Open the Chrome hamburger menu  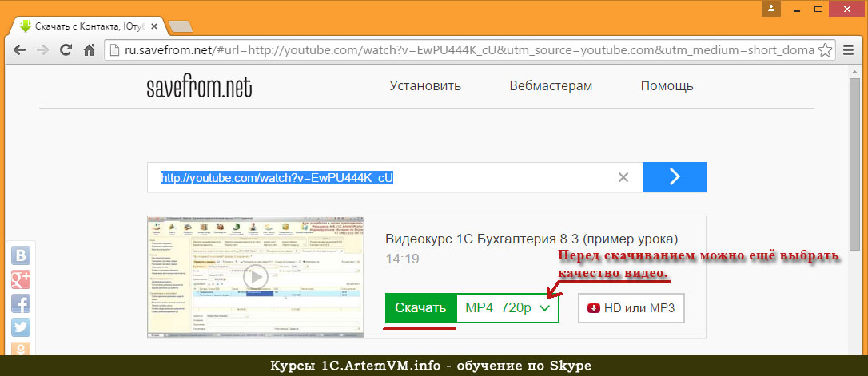850,49
